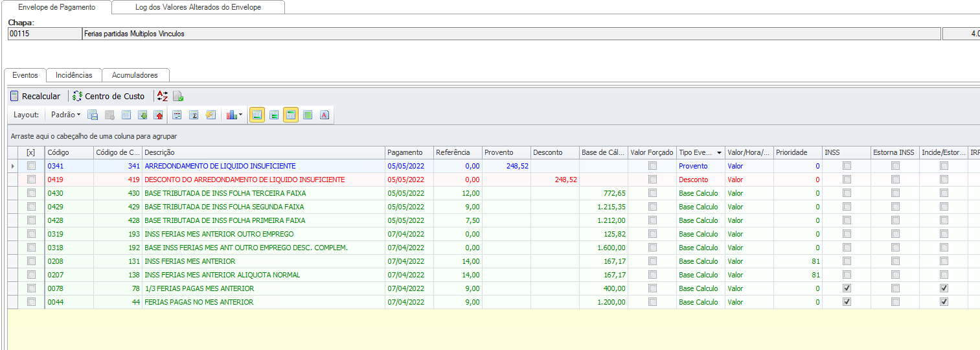Open the Padrão layout dropdown
Image resolution: width=980 pixels, height=350 pixels.
pyautogui.click(x=65, y=115)
